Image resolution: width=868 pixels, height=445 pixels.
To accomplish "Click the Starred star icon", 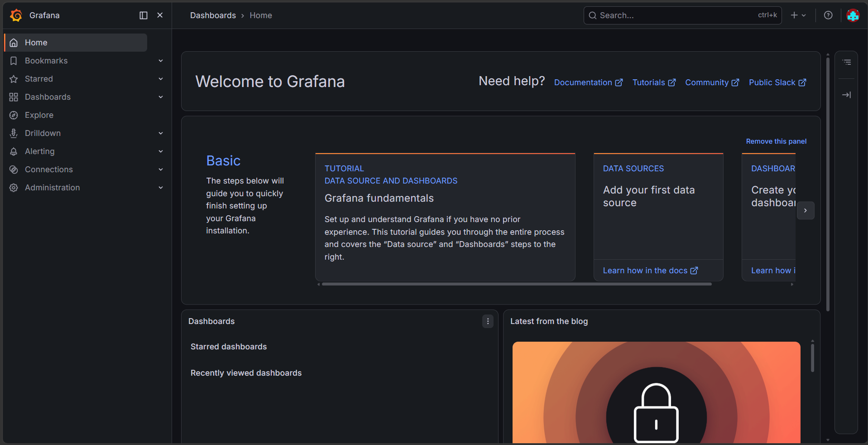I will coord(14,79).
